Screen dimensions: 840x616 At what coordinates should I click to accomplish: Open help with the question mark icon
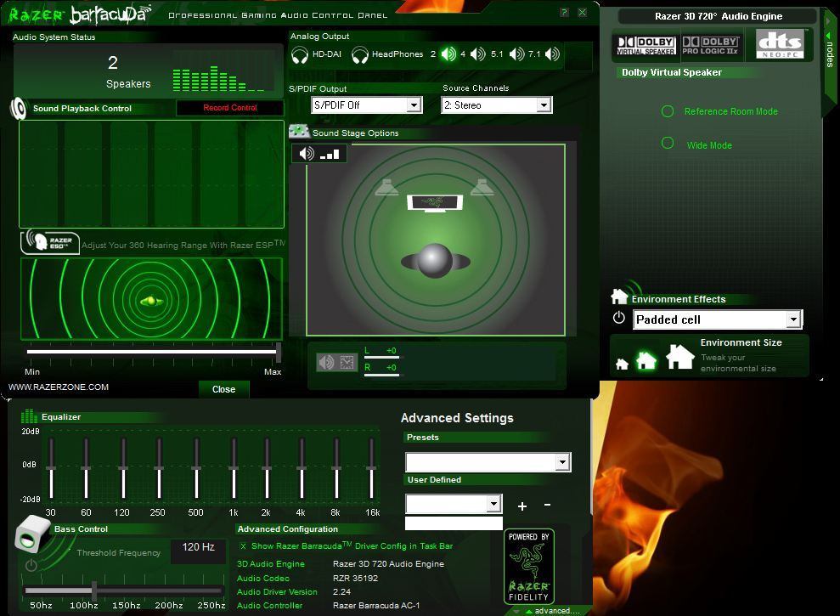564,13
